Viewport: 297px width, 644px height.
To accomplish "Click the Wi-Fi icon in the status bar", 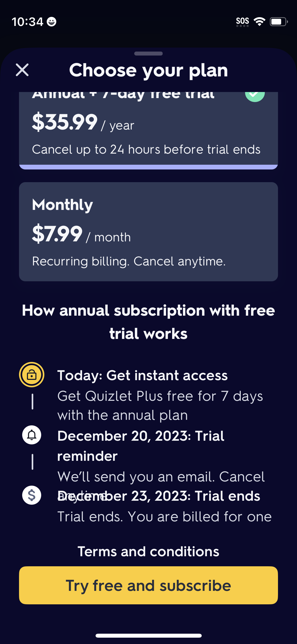I will tap(260, 22).
